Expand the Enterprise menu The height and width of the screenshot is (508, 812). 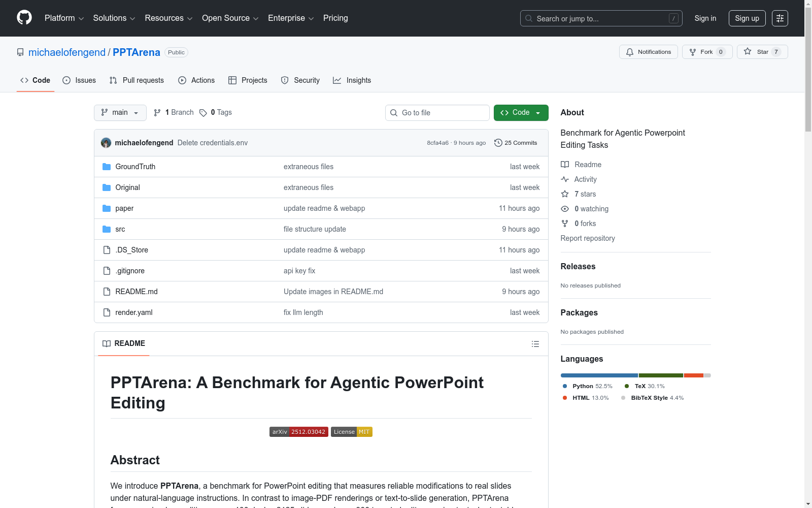(x=291, y=18)
